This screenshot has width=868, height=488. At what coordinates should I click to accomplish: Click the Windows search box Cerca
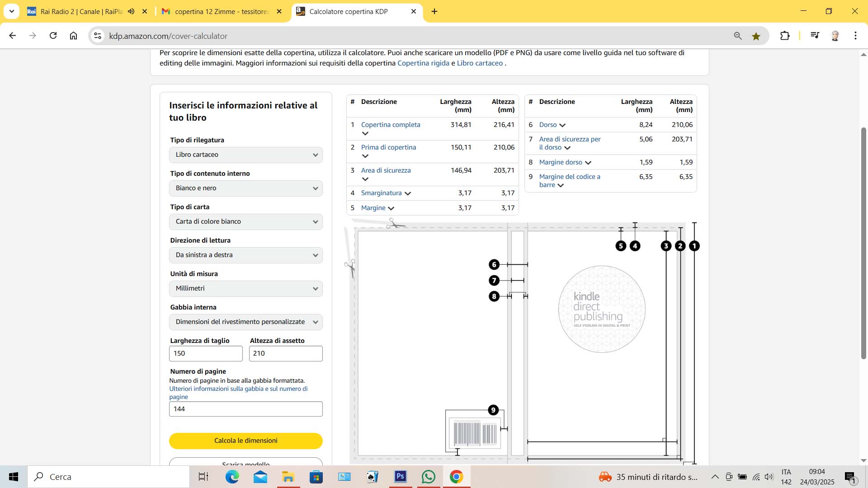point(108,477)
